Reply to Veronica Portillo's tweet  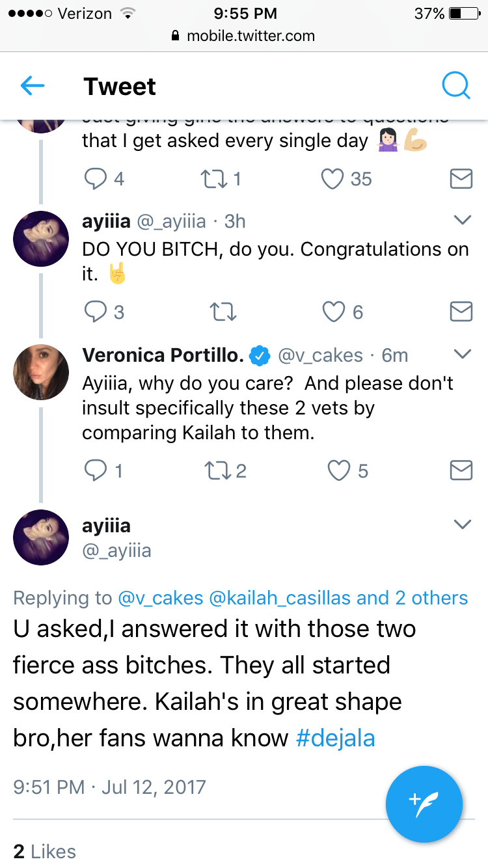(x=103, y=470)
